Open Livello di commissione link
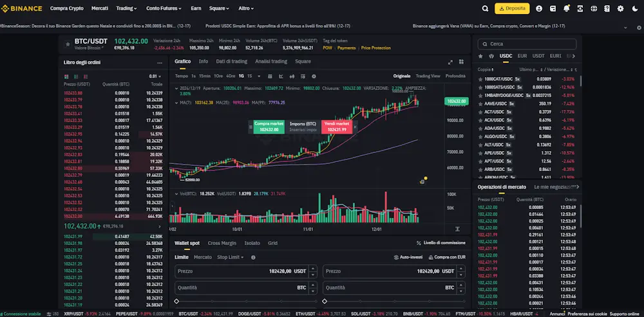This screenshot has width=644, height=317. tap(440, 243)
